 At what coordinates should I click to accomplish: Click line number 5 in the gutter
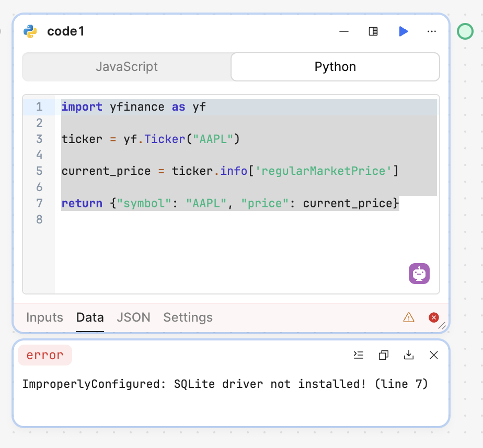point(39,171)
